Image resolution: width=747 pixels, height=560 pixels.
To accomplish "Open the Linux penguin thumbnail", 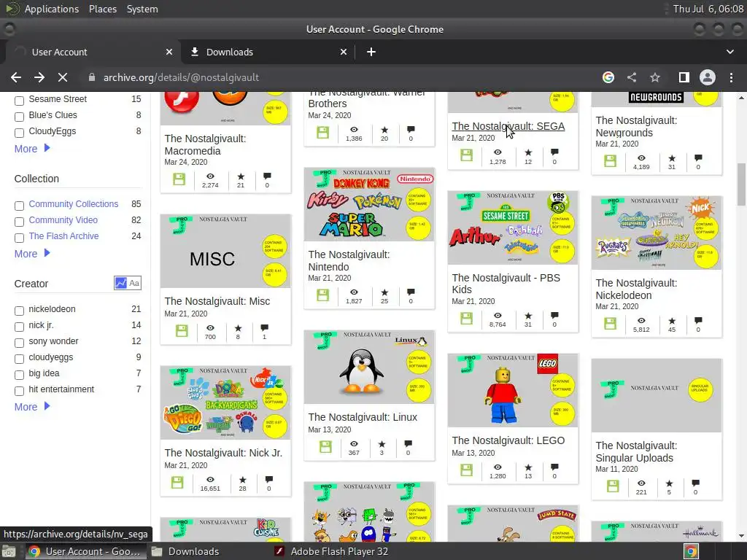I will tap(369, 367).
